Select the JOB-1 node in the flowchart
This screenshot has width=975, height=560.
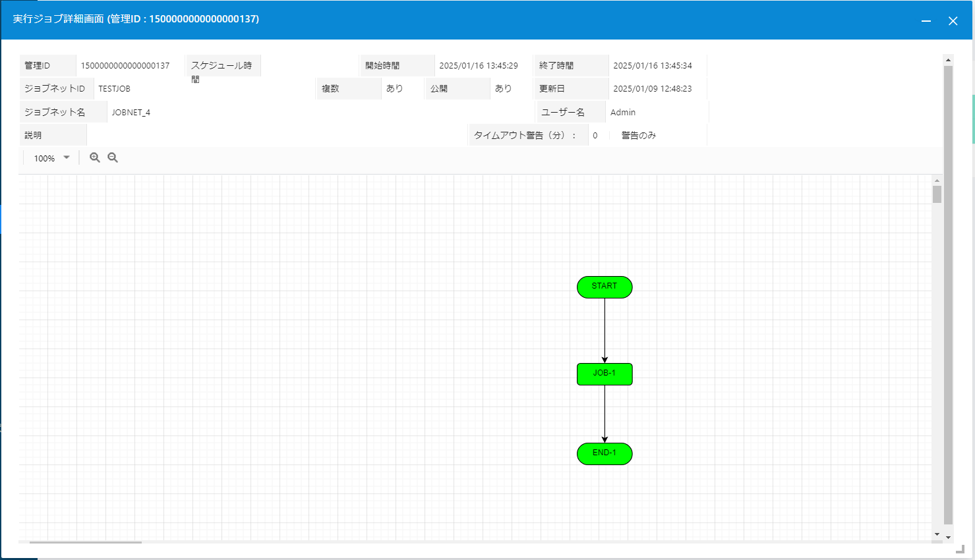(x=604, y=374)
